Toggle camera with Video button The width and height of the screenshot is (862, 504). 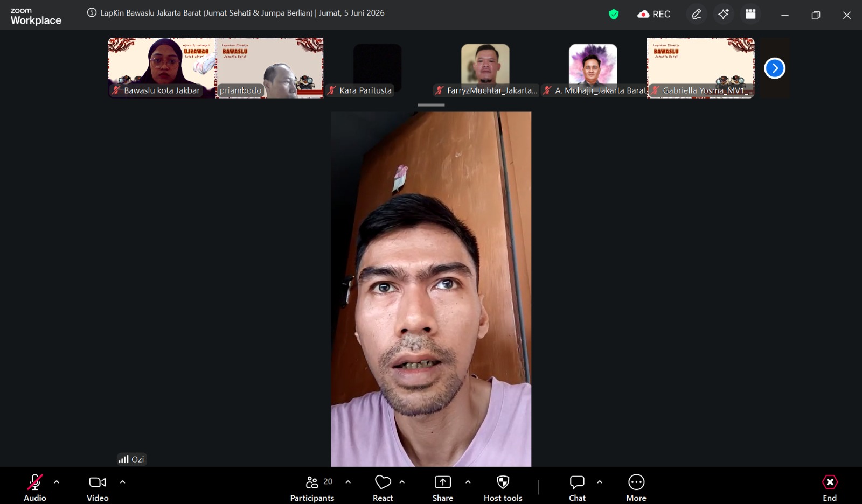pyautogui.click(x=98, y=488)
